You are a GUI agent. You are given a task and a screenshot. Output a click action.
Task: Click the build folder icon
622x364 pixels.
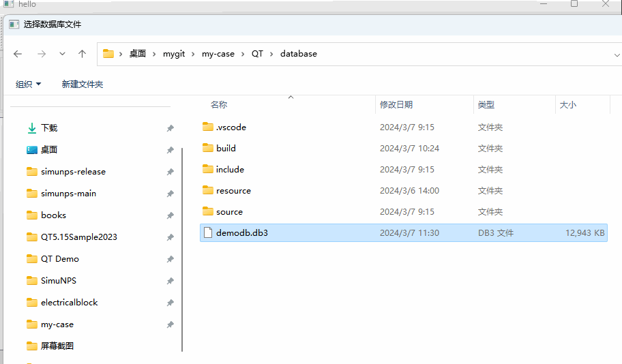coord(208,148)
